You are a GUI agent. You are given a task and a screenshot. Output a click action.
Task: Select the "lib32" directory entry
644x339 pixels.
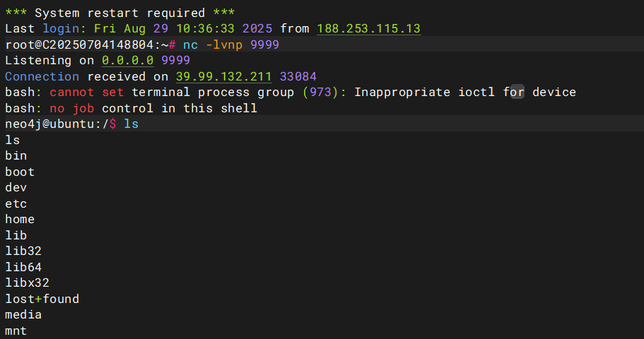click(23, 251)
